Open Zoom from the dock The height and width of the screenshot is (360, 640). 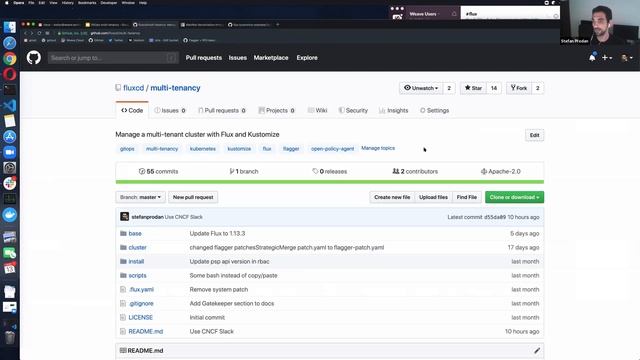[x=9, y=152]
